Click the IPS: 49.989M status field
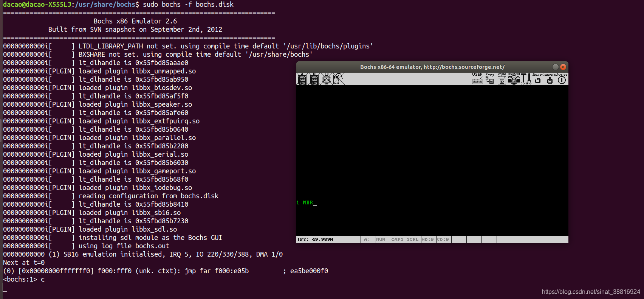 coord(328,240)
